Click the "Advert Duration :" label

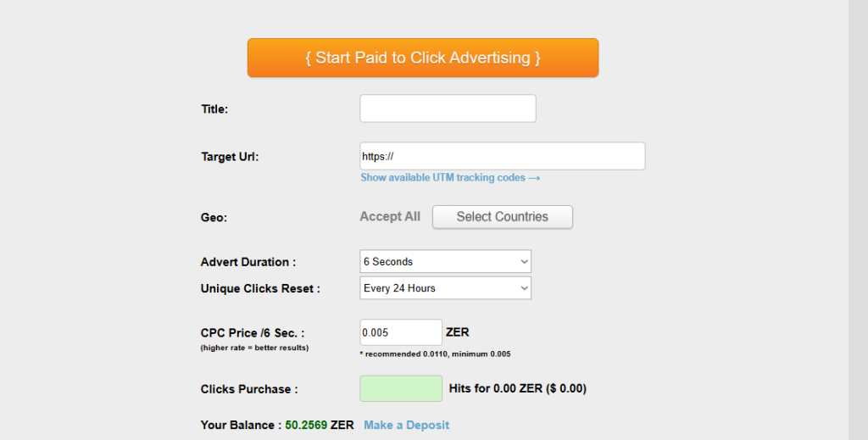click(x=248, y=262)
